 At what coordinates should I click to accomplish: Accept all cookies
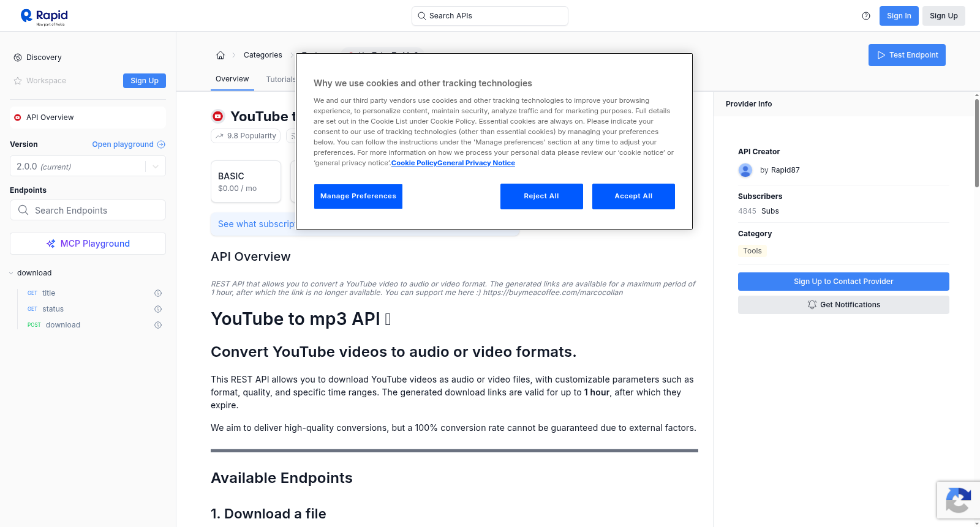tap(633, 196)
